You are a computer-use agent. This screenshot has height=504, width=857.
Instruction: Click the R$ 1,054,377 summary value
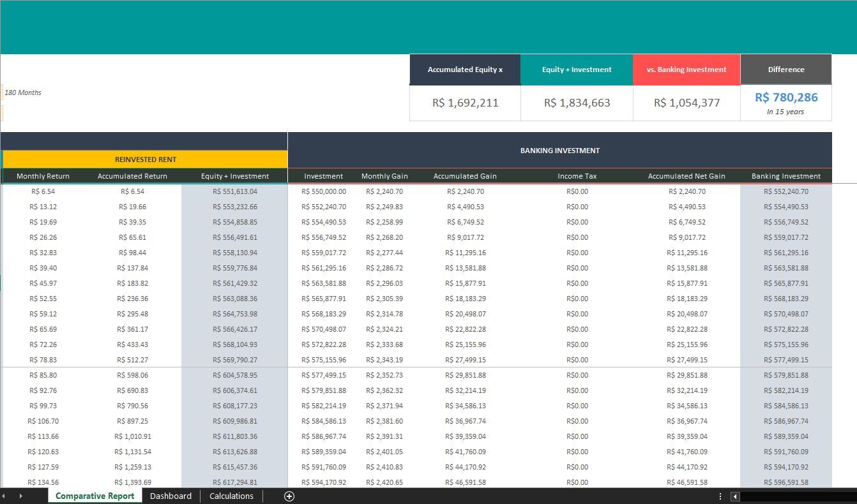(686, 103)
